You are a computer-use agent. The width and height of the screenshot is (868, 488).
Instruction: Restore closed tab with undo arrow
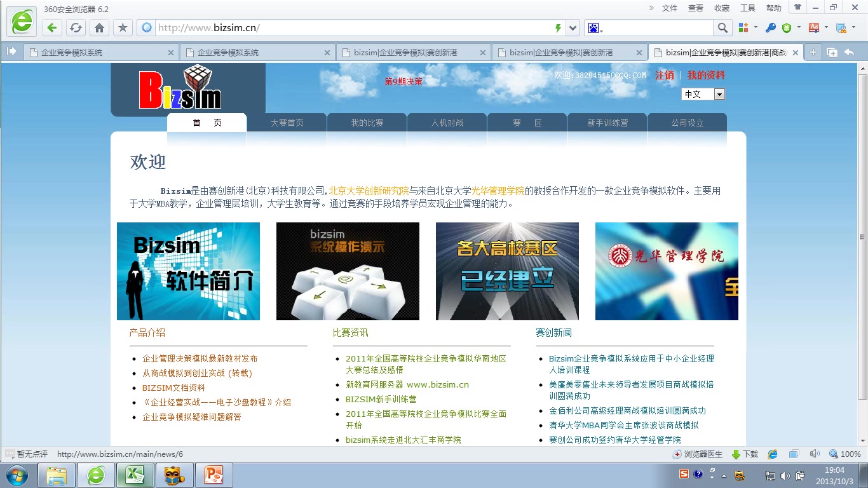tap(849, 53)
